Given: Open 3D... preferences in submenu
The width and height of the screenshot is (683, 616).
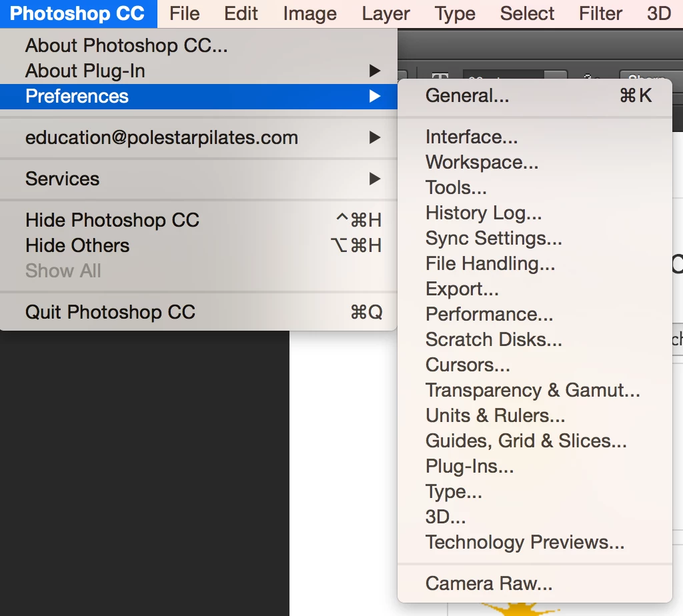Looking at the screenshot, I should coord(535,517).
